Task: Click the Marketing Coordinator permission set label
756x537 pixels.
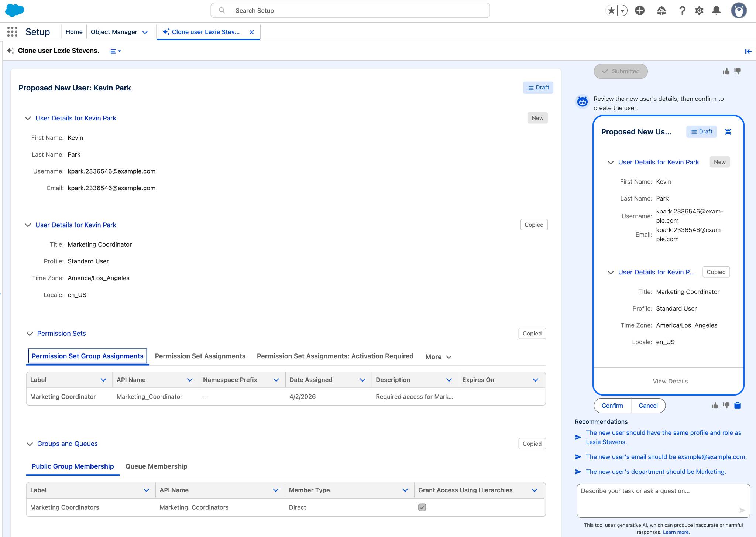Action: pos(63,397)
